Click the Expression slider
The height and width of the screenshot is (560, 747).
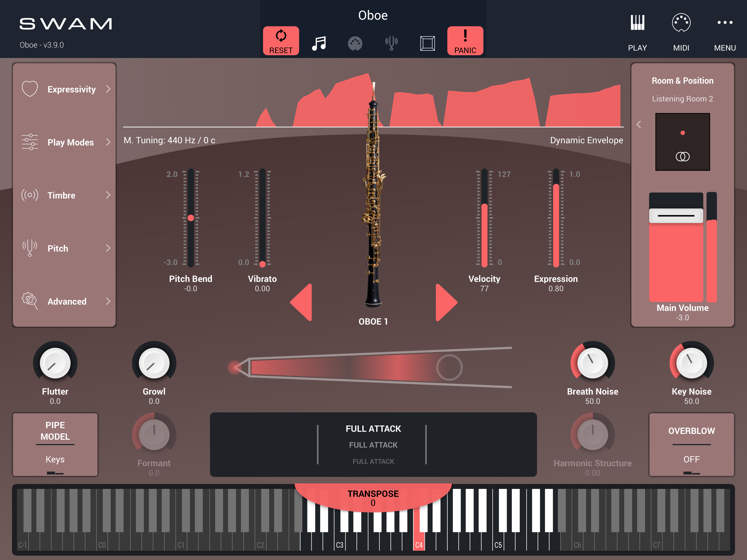556,218
